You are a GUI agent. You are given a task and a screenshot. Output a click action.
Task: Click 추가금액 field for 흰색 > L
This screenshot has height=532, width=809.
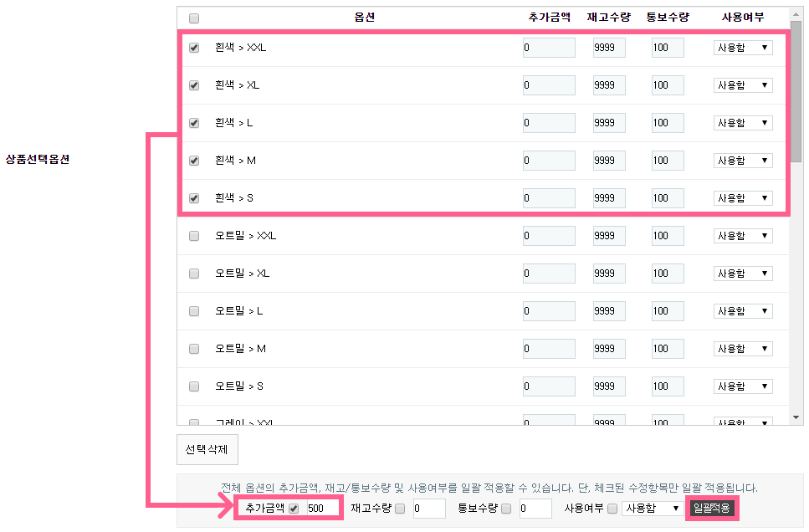(549, 123)
